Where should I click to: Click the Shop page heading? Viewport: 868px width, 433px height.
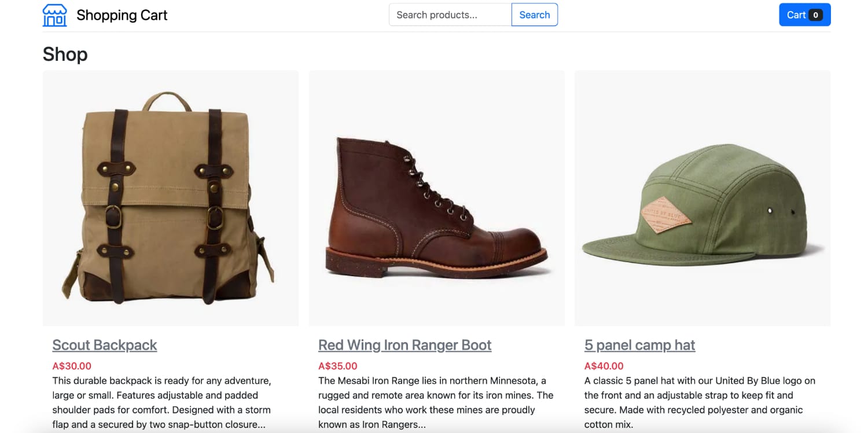coord(64,54)
